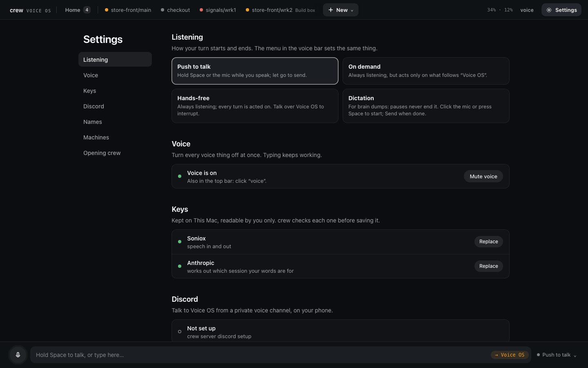This screenshot has width=588, height=368.
Task: Mute voice with the Mute voice button
Action: [x=483, y=176]
